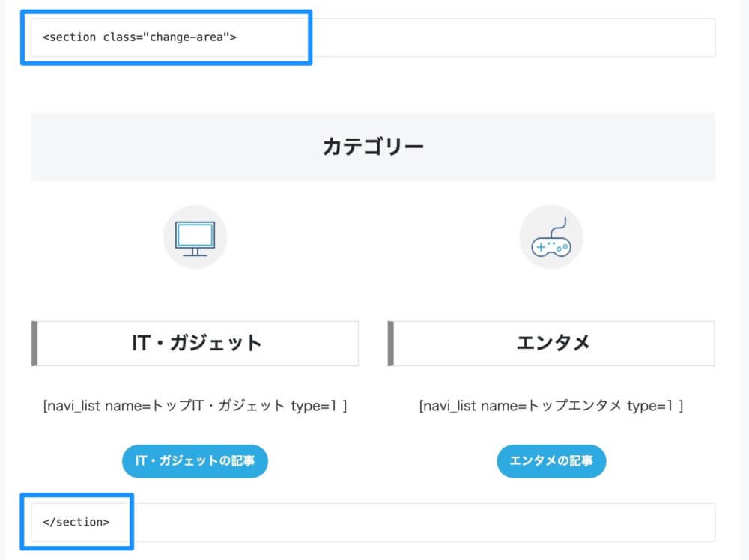Click the navi_list トップIT・ガジェット shortcode text
Screen dimensions: 749x560
point(195,406)
